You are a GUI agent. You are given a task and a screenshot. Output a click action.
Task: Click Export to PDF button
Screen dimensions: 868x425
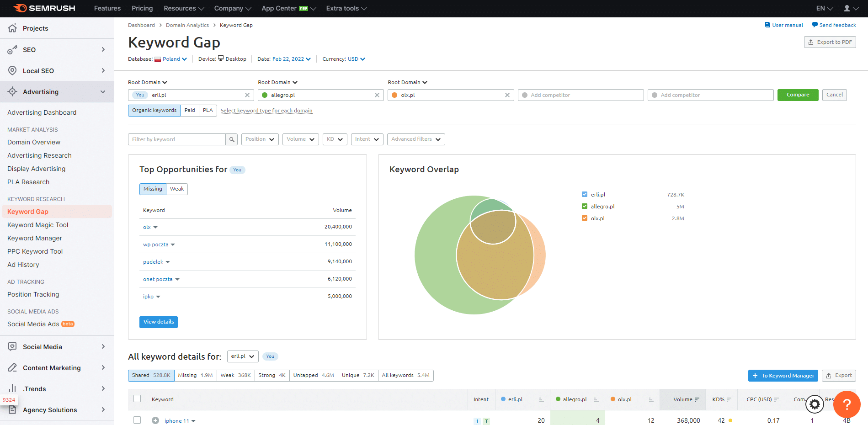[830, 42]
